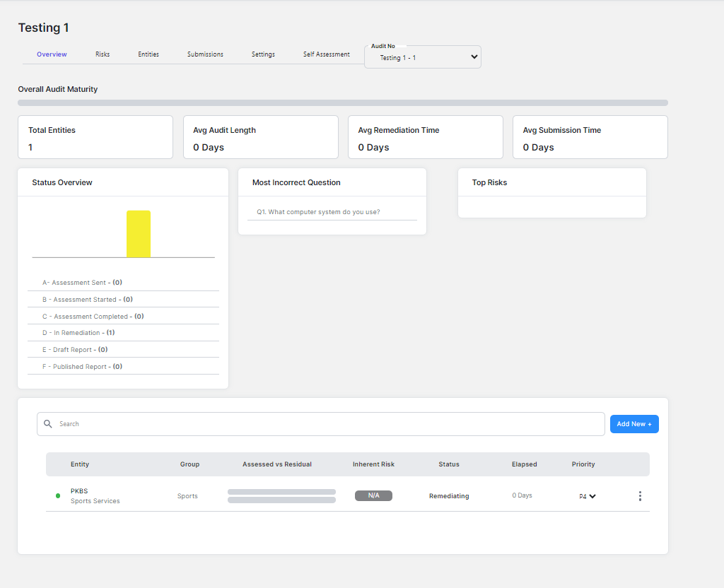Click the Add New + button
This screenshot has height=588, width=724.
pos(634,424)
